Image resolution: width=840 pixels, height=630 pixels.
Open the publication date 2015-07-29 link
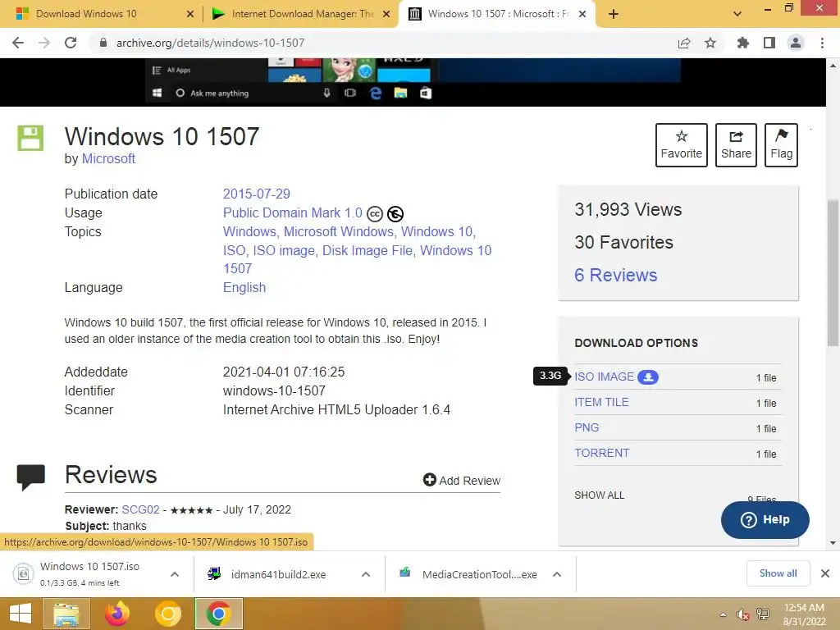point(257,194)
